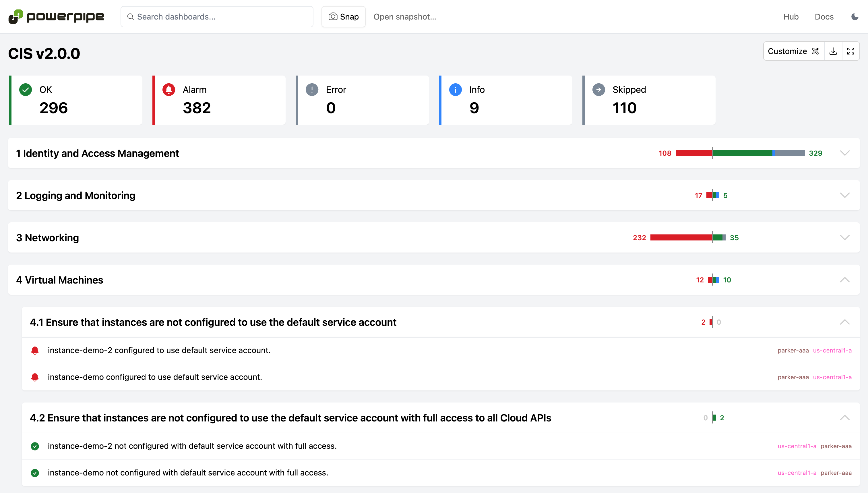Toggle dark mode moon icon
This screenshot has height=493, width=868.
[x=855, y=17]
